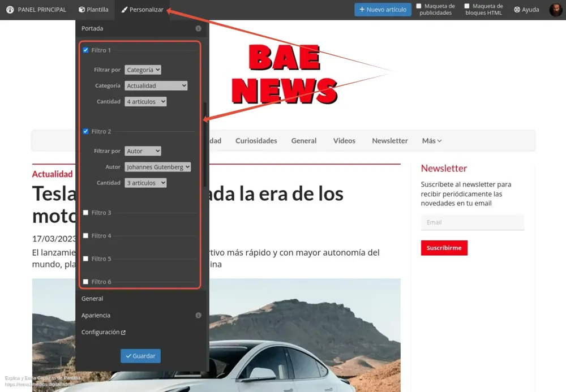Click the info icon beside Apariencia
Image resolution: width=566 pixels, height=392 pixels.
[x=198, y=316]
